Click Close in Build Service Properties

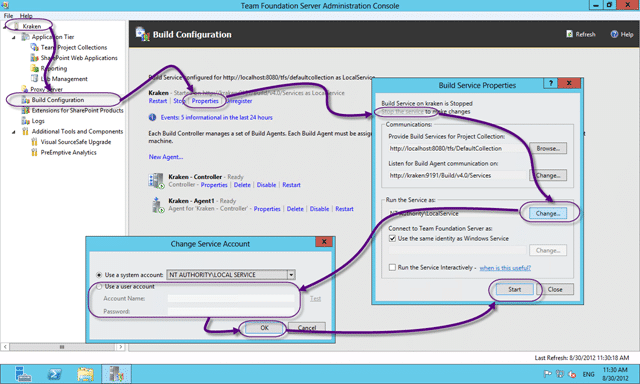[555, 289]
